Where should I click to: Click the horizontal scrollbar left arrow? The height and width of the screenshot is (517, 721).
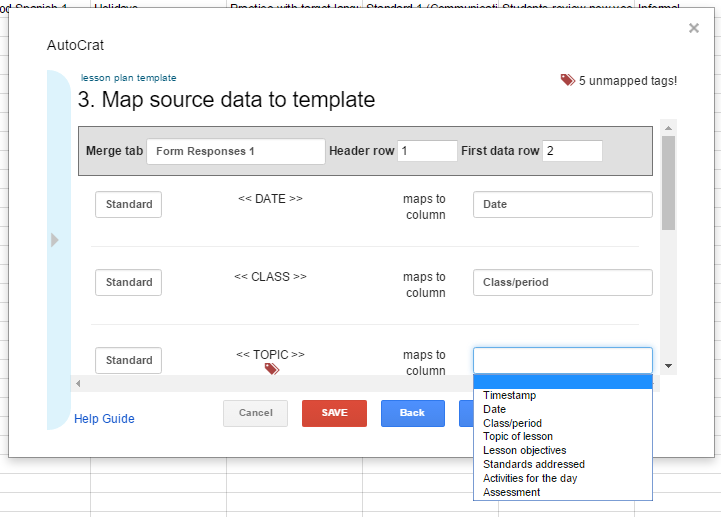pos(78,383)
